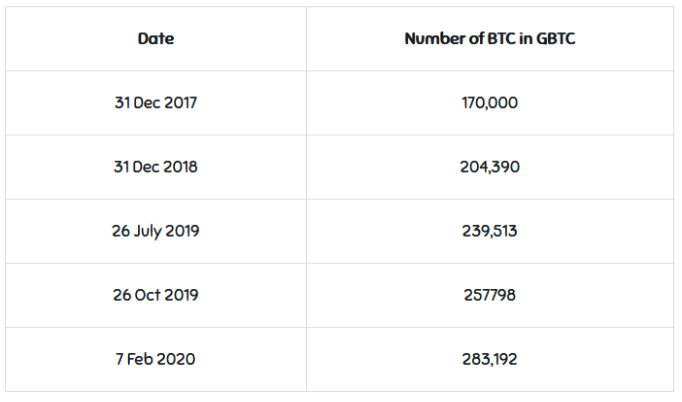Select the 31 Dec 2018 date cell

point(156,167)
